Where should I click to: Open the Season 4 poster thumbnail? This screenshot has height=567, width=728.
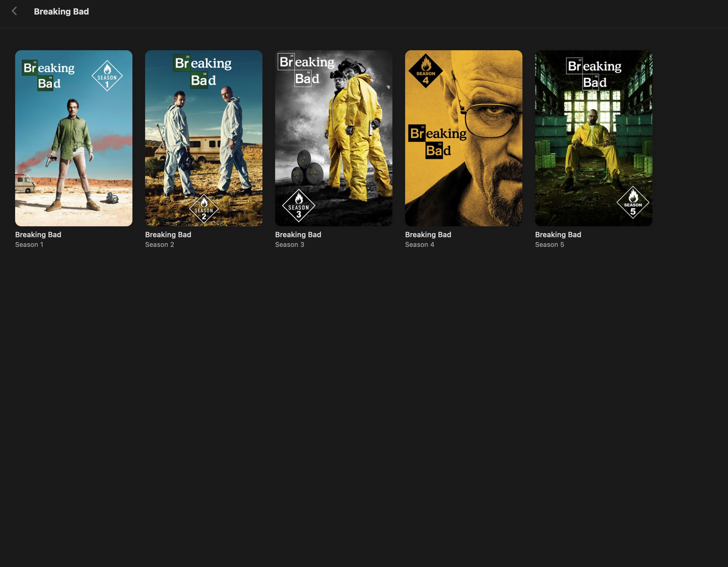point(463,138)
